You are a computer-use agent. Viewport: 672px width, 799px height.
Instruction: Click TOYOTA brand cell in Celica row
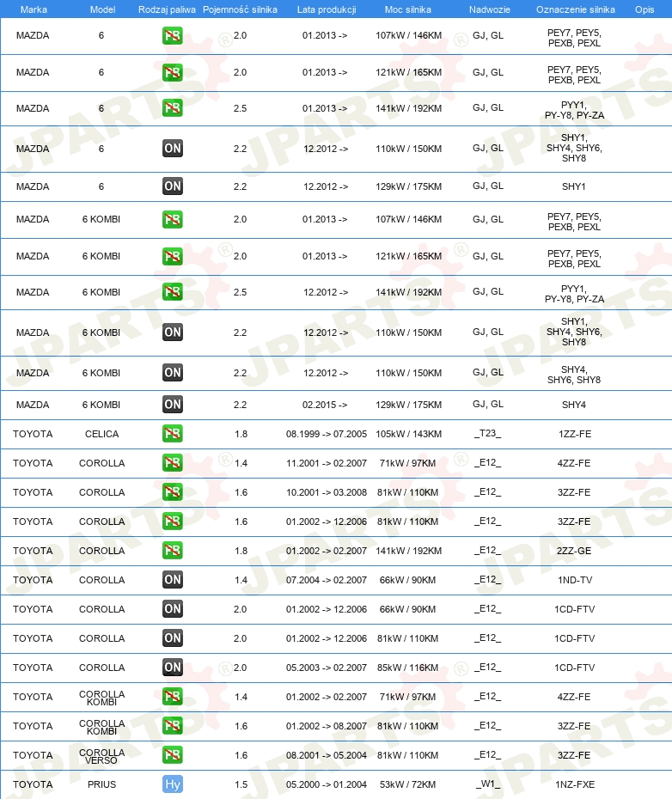pyautogui.click(x=33, y=434)
